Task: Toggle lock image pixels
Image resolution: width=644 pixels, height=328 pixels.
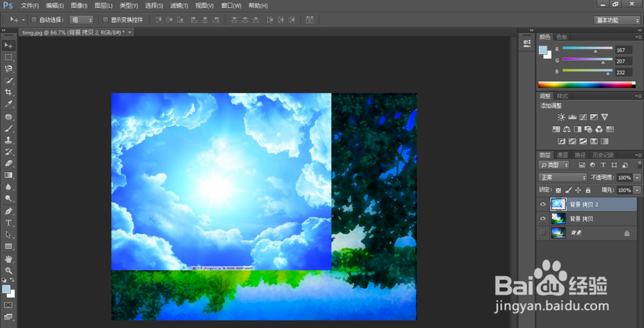Action: coord(568,190)
